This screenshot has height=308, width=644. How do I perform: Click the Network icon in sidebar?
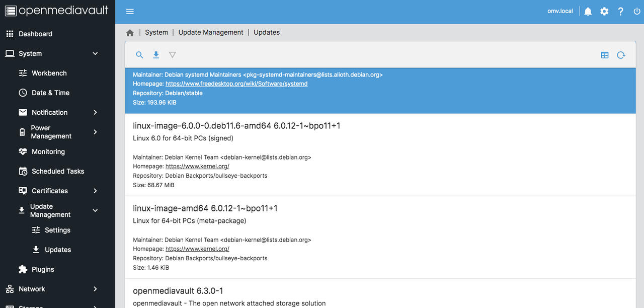pos(10,289)
